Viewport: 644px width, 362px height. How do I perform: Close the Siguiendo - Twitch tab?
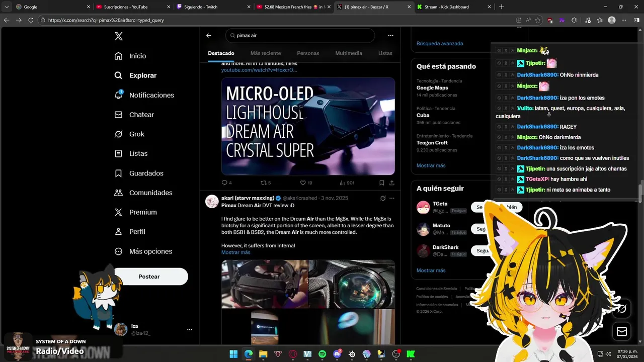point(249,7)
